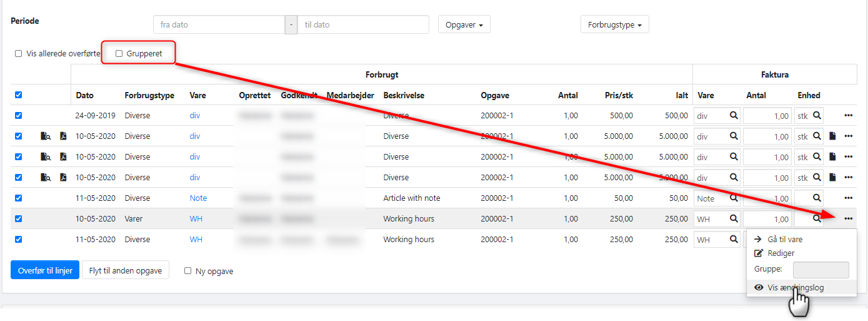868x321 pixels.
Task: Select Gå til vare in the context menu
Action: point(784,239)
